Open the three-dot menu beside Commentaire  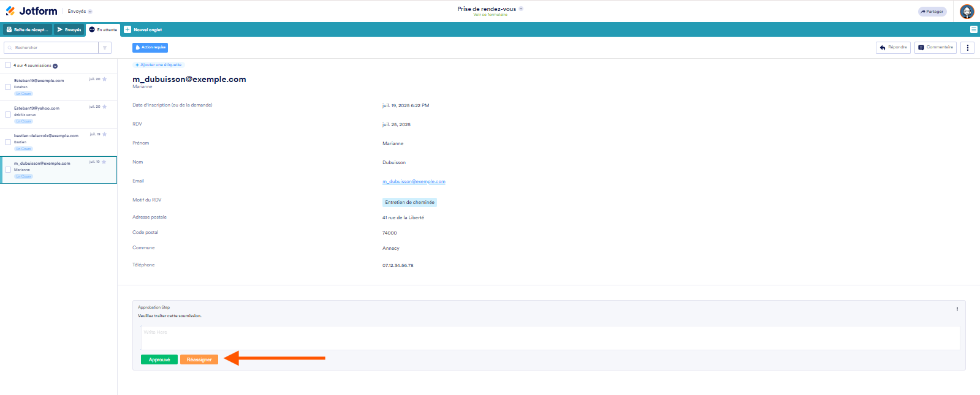pos(967,48)
